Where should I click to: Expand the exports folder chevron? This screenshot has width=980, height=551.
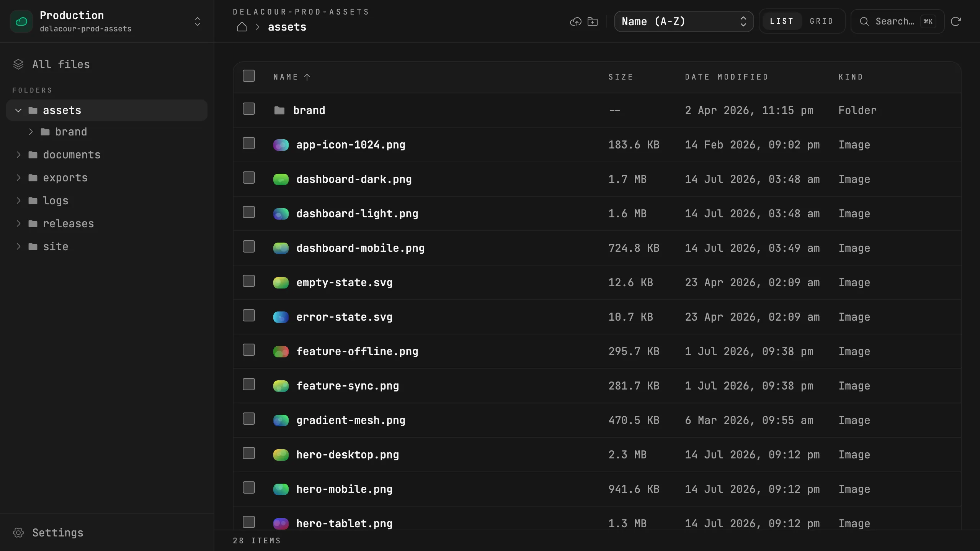18,178
